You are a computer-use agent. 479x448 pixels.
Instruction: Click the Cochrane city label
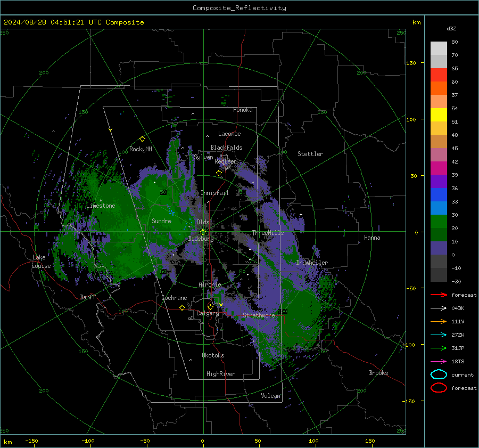point(174,298)
